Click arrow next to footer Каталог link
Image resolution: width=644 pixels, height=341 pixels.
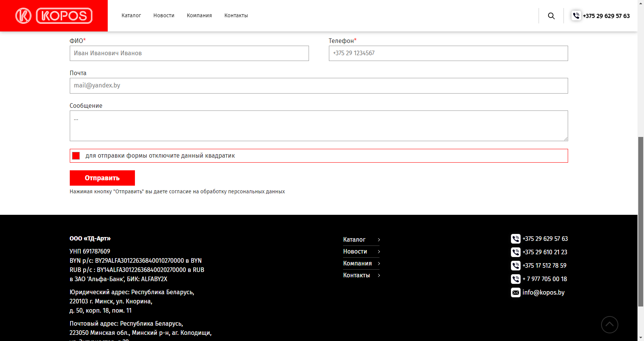tap(379, 240)
